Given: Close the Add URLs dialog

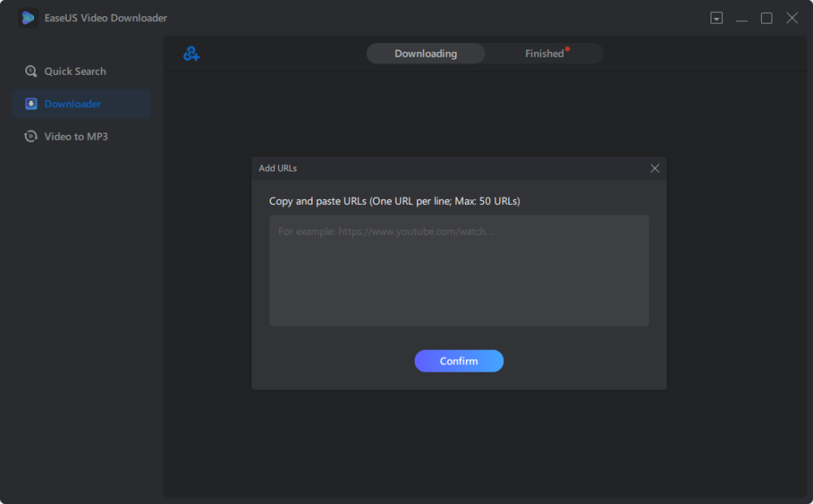Looking at the screenshot, I should pyautogui.click(x=654, y=168).
